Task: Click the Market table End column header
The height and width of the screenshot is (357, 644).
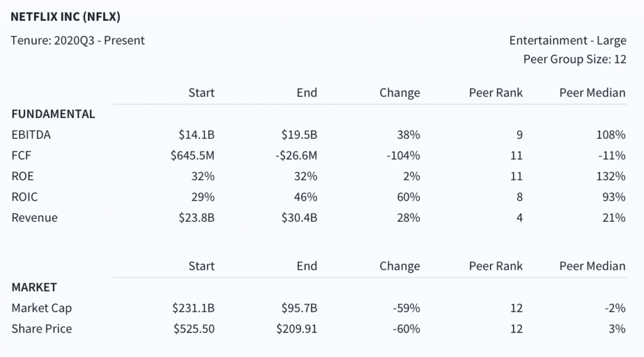Action: (x=307, y=266)
